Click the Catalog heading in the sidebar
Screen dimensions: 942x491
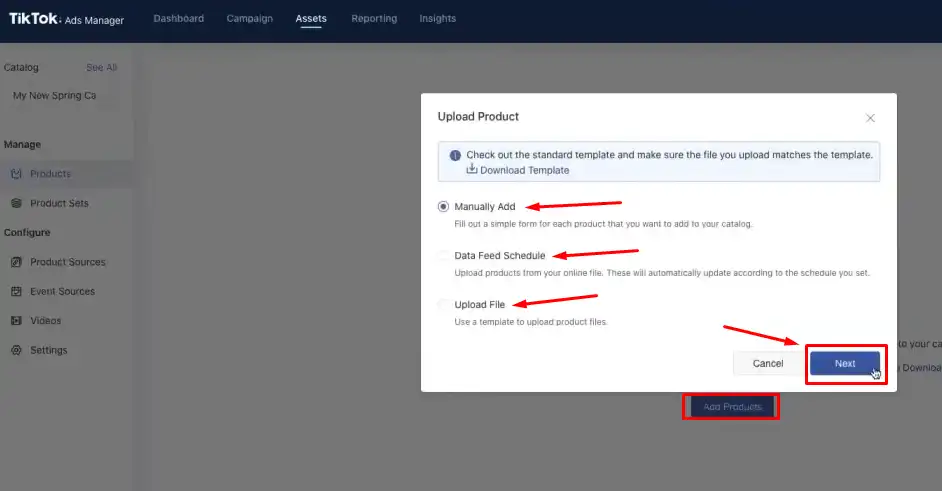(21, 67)
